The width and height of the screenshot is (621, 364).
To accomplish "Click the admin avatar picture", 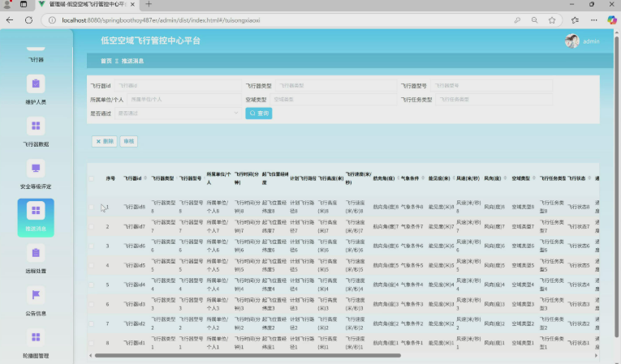I will [572, 41].
